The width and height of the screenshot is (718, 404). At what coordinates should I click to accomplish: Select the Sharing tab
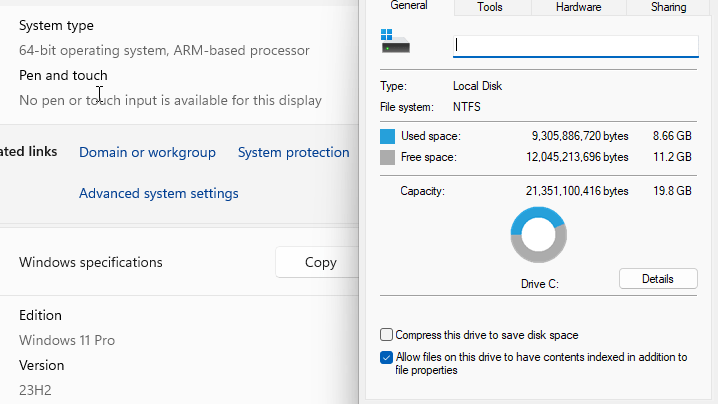668,7
